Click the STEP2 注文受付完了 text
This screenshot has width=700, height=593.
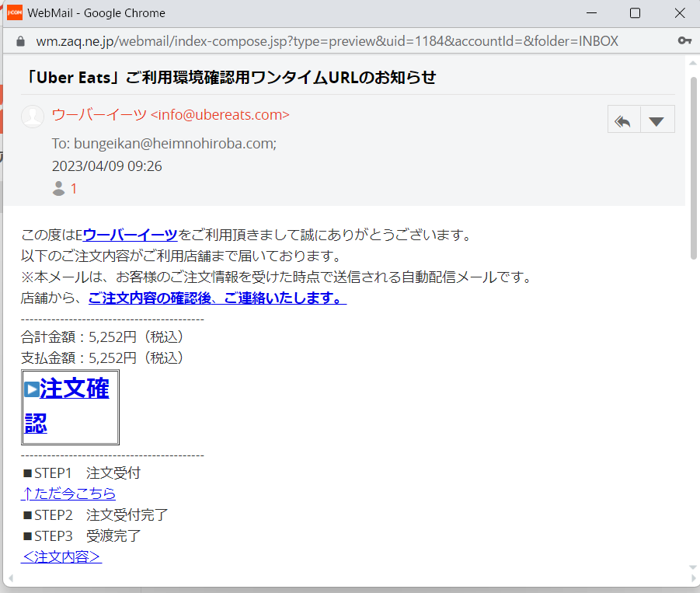coord(95,515)
